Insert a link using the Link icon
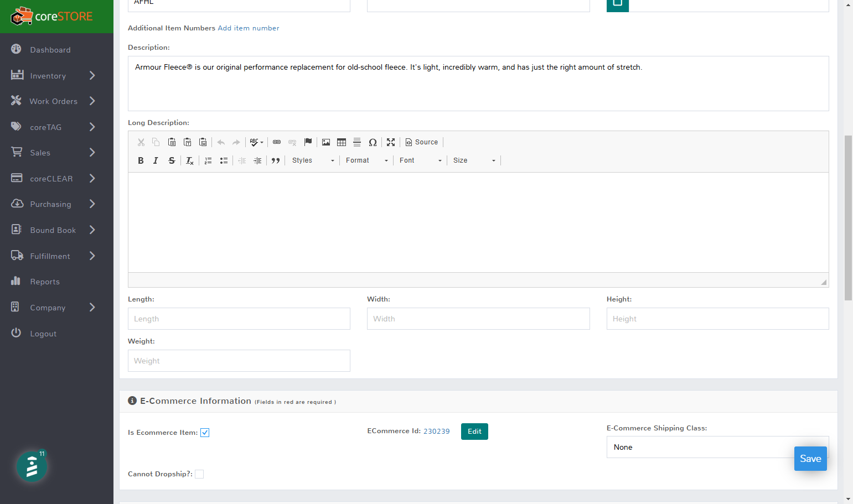Screen dimensions: 853x504 [x=277, y=142]
